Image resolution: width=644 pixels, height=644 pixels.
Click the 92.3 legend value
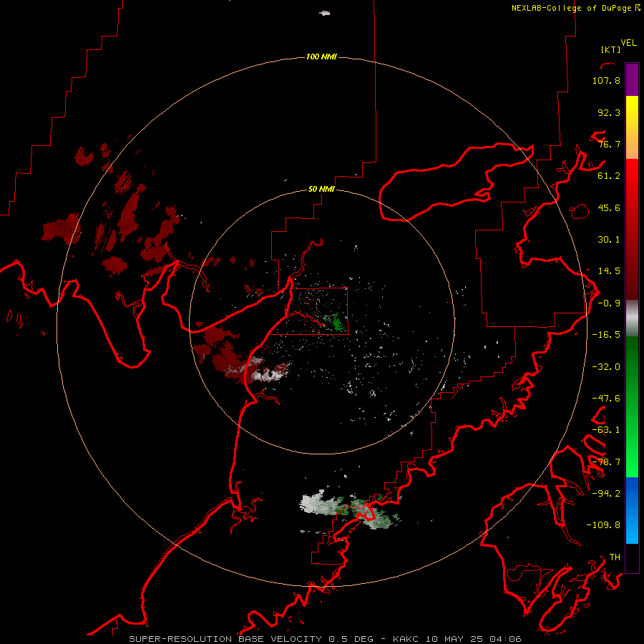click(609, 112)
